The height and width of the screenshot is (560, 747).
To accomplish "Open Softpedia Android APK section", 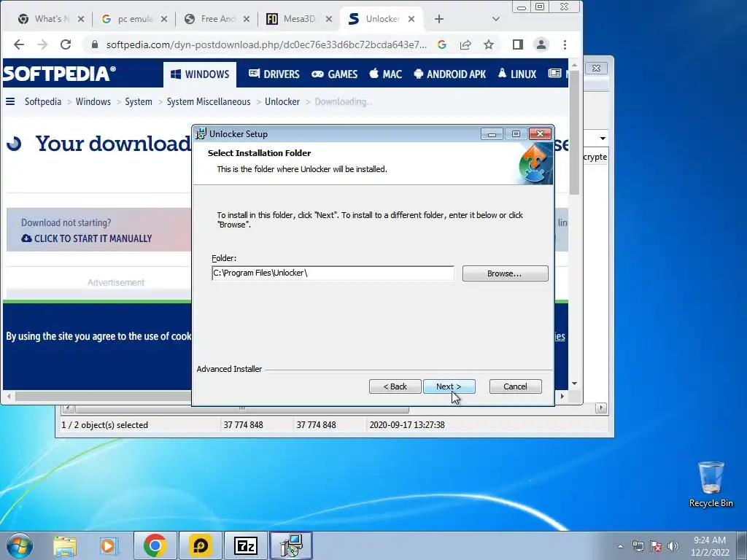I will (x=449, y=74).
